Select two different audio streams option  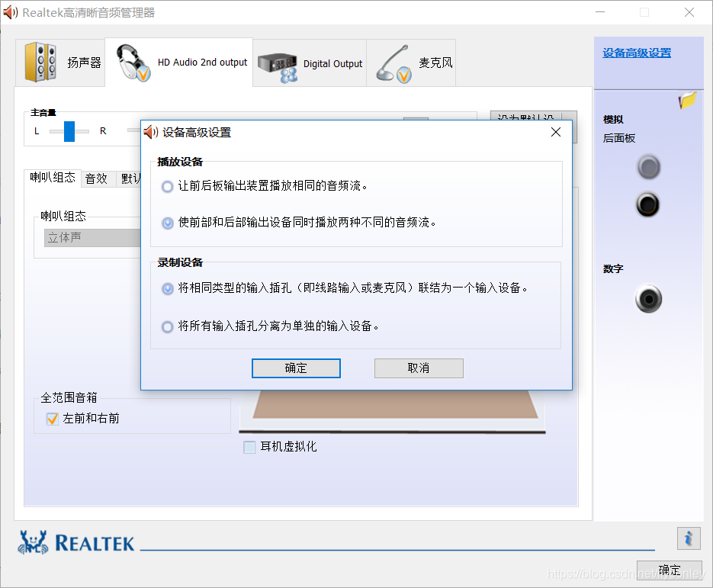(x=167, y=223)
